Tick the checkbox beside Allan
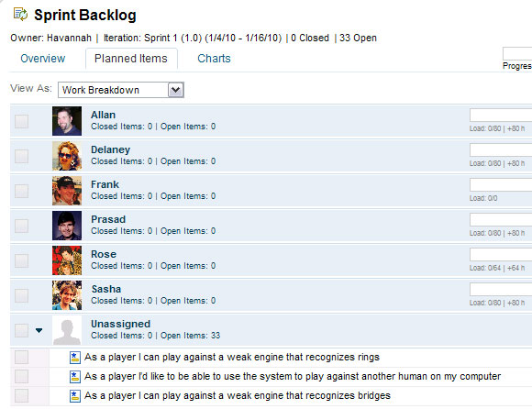The image size is (532, 409). 21,121
